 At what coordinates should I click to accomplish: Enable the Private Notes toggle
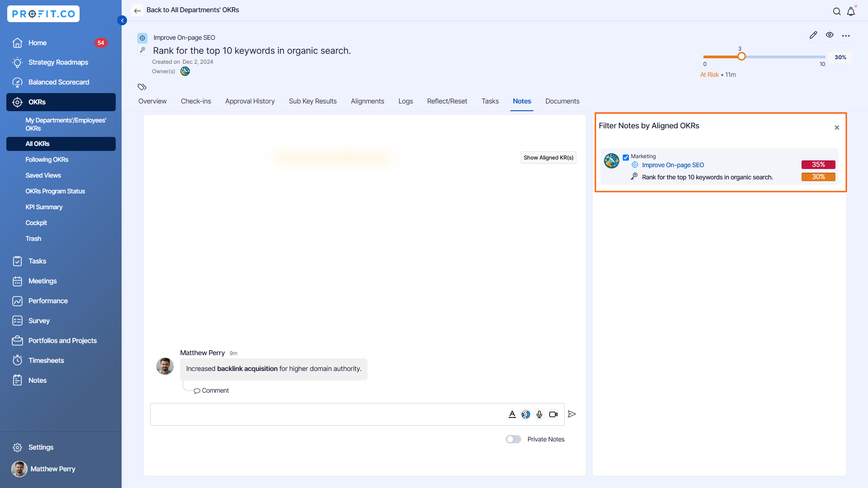pyautogui.click(x=514, y=439)
